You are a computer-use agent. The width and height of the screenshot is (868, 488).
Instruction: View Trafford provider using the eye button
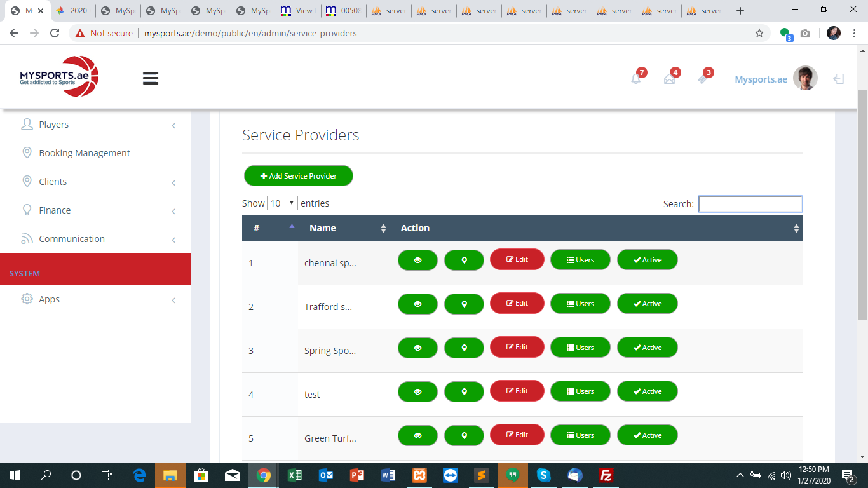[x=417, y=304]
